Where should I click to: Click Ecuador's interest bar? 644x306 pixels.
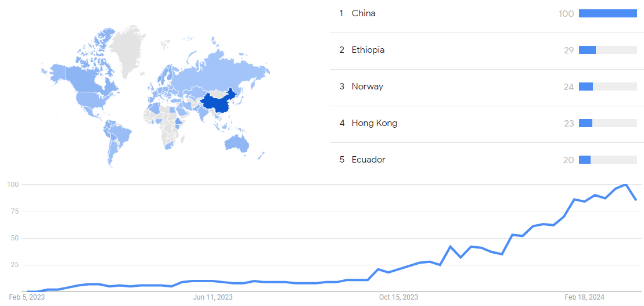coord(607,160)
